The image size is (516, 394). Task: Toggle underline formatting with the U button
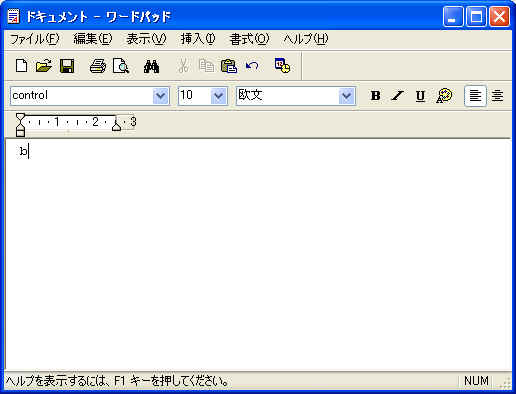(420, 96)
